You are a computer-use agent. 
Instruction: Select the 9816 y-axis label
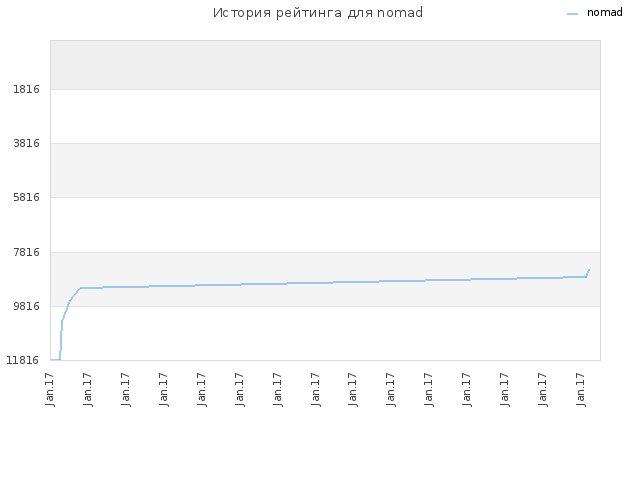[26, 306]
